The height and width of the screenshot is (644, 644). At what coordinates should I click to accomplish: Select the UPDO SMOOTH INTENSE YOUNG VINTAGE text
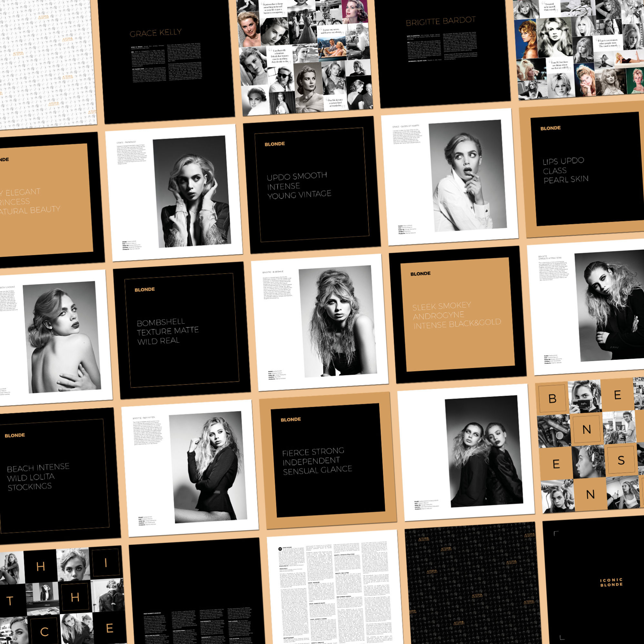pos(299,185)
